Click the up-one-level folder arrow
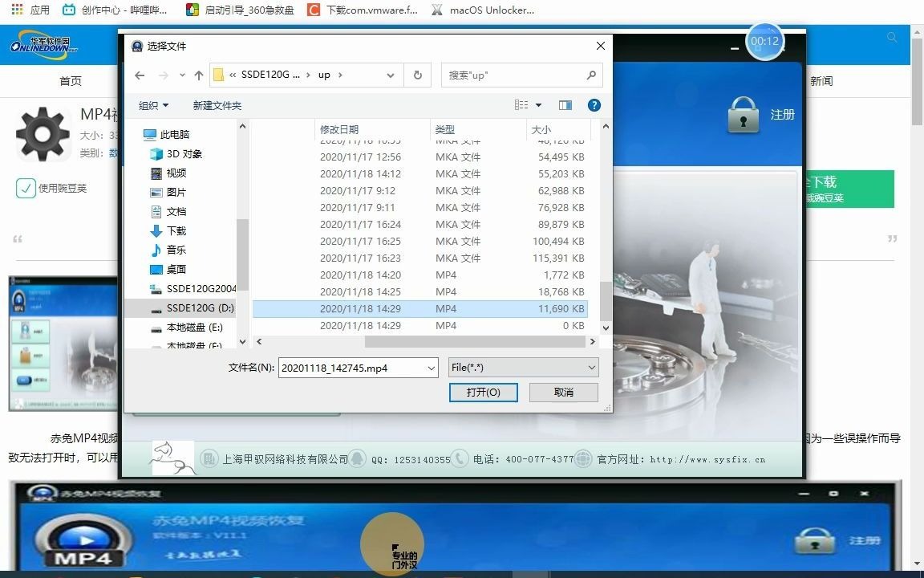The width and height of the screenshot is (924, 578). point(198,74)
